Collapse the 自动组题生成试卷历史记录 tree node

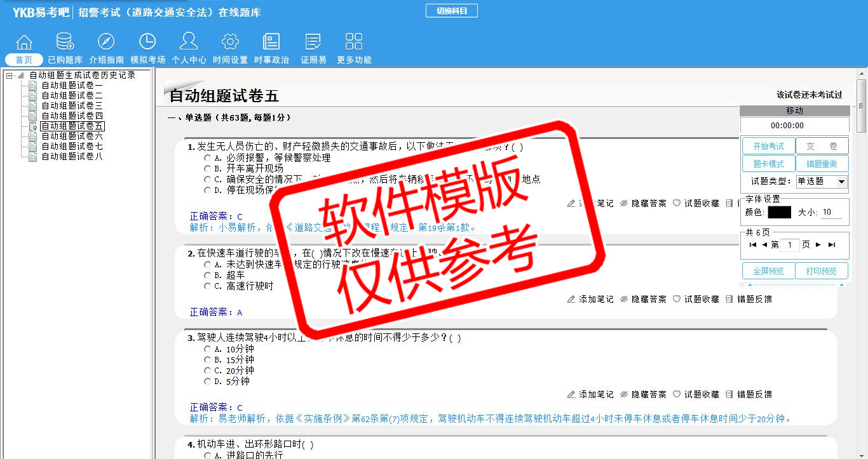click(x=10, y=76)
